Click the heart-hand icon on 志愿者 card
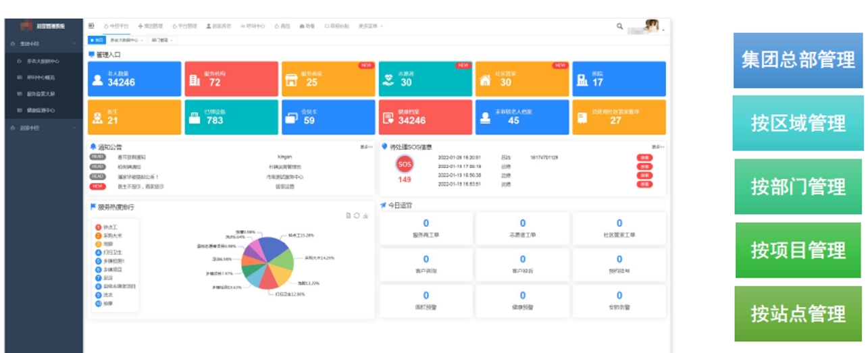The image size is (868, 353). (x=388, y=81)
